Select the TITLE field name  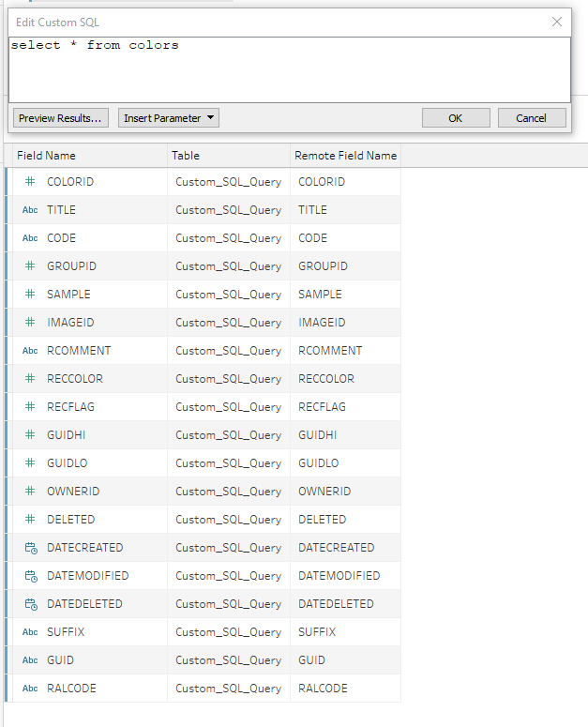click(x=61, y=210)
